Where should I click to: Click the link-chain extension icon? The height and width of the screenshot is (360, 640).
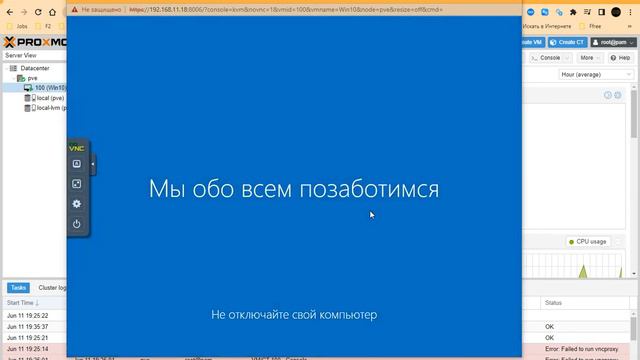(x=559, y=12)
